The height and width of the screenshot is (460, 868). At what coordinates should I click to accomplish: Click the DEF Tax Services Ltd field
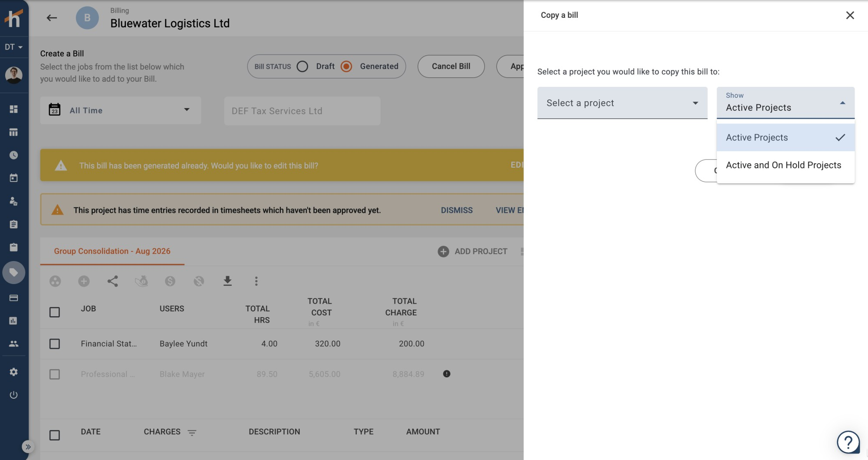302,111
